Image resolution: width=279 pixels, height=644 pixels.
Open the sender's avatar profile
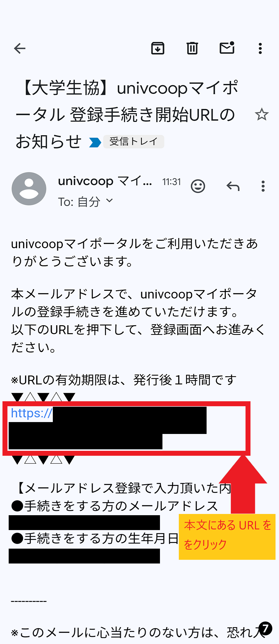click(29, 189)
